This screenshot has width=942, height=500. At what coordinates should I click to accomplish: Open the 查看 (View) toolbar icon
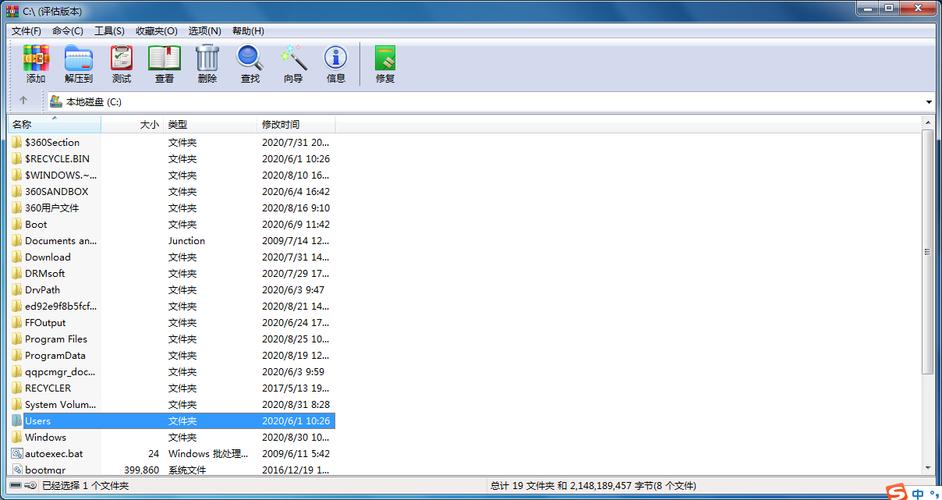tap(164, 64)
